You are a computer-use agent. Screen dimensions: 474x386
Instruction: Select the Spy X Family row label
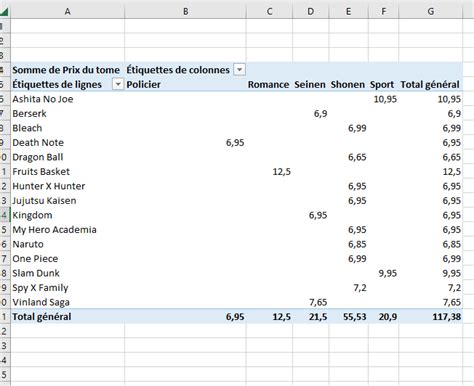click(x=40, y=288)
